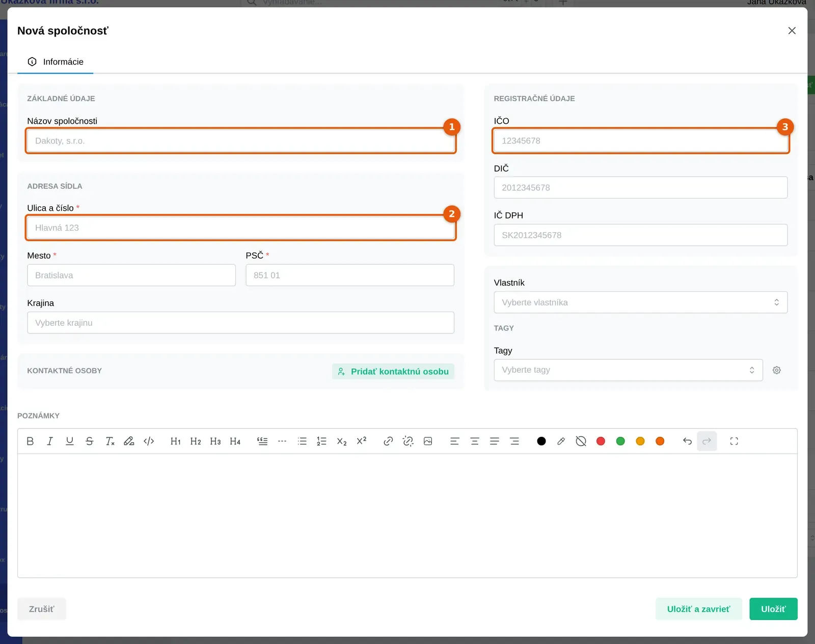Set Heading 3 style
Screen dimensions: 815x644
[215, 441]
